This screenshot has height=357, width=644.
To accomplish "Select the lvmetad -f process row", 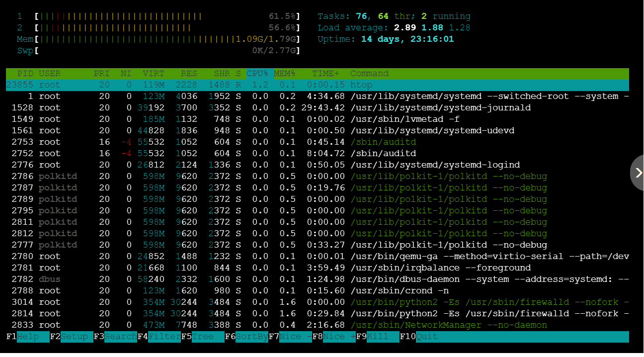I will pos(318,119).
